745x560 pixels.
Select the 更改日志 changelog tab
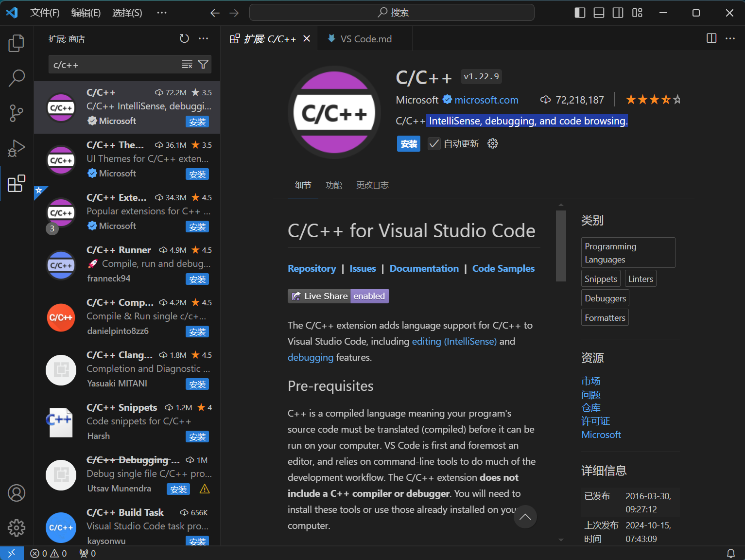point(372,185)
